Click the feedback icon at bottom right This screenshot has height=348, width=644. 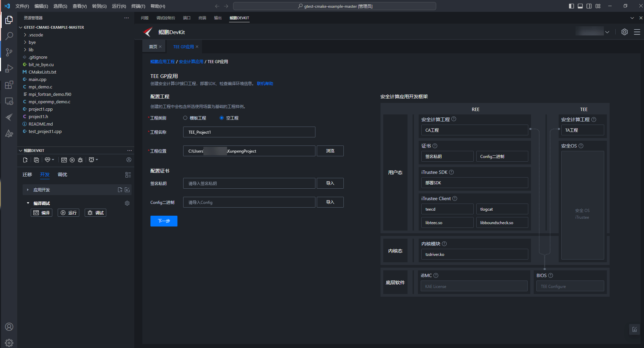click(x=635, y=329)
